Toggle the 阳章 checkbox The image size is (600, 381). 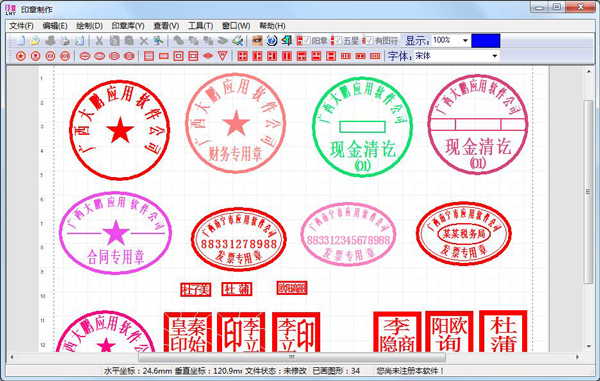click(x=307, y=40)
